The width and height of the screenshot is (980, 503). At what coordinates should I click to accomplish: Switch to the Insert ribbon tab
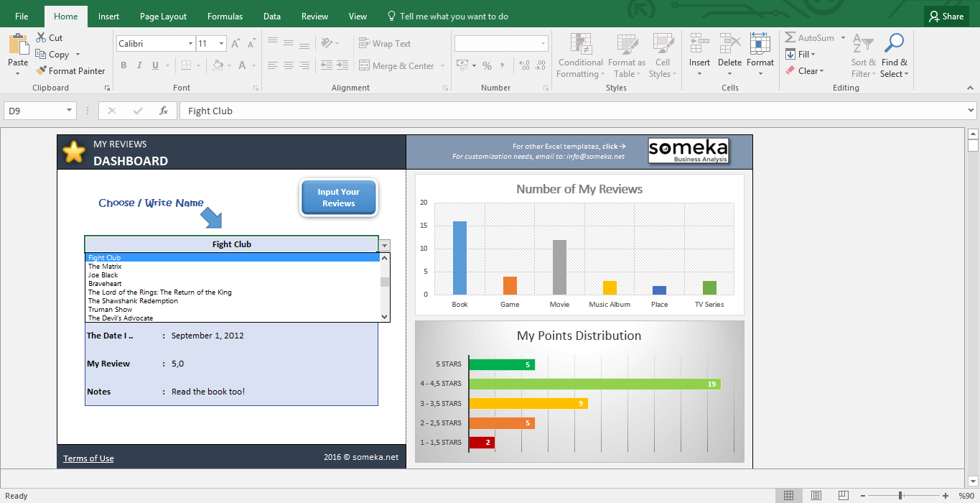[x=109, y=16]
